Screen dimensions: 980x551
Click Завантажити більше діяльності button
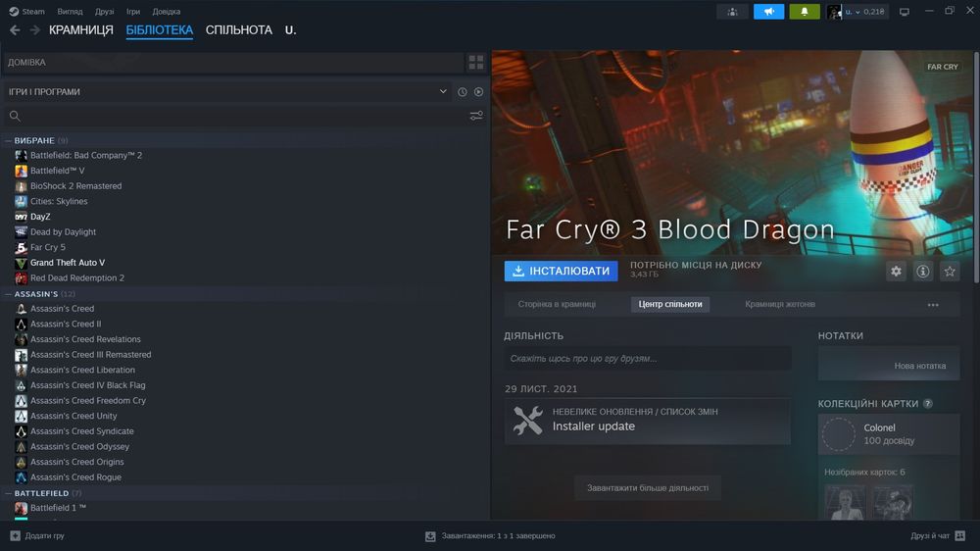click(x=648, y=488)
